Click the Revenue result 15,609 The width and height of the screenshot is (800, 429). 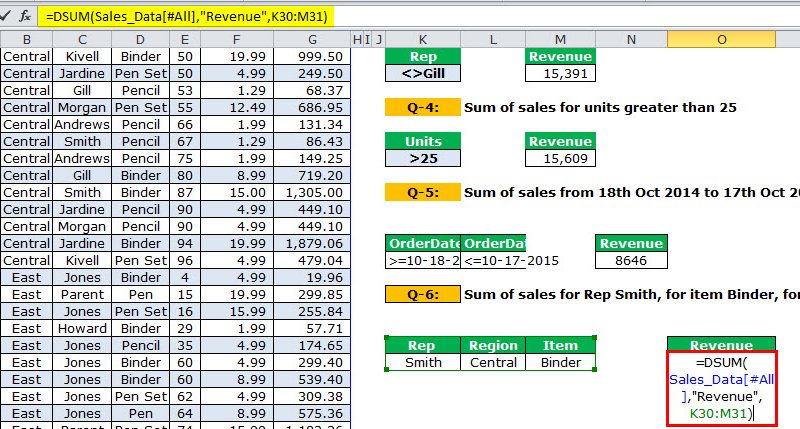tap(560, 158)
